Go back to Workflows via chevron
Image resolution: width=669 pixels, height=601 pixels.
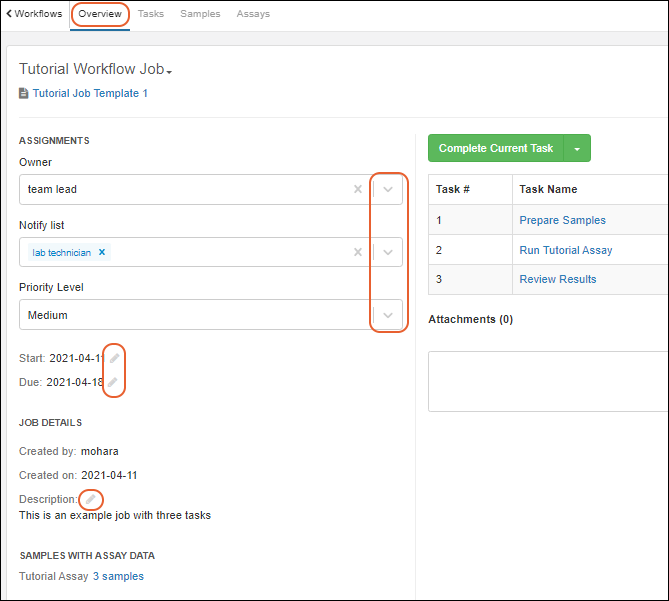pos(9,14)
